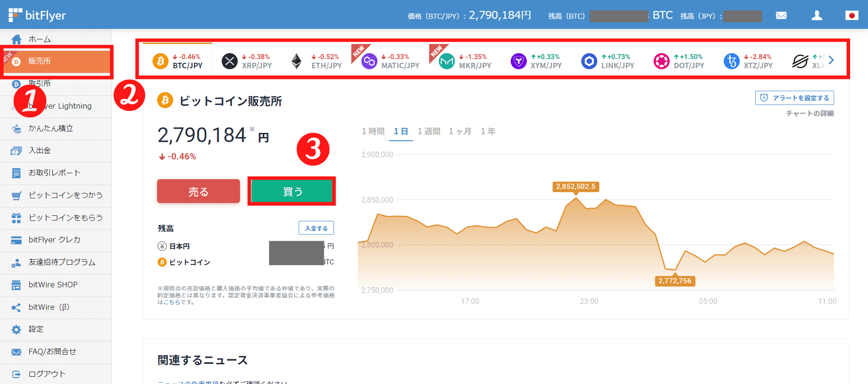868x384 pixels.
Task: Open bitWire (β) sidebar item
Action: 55,307
